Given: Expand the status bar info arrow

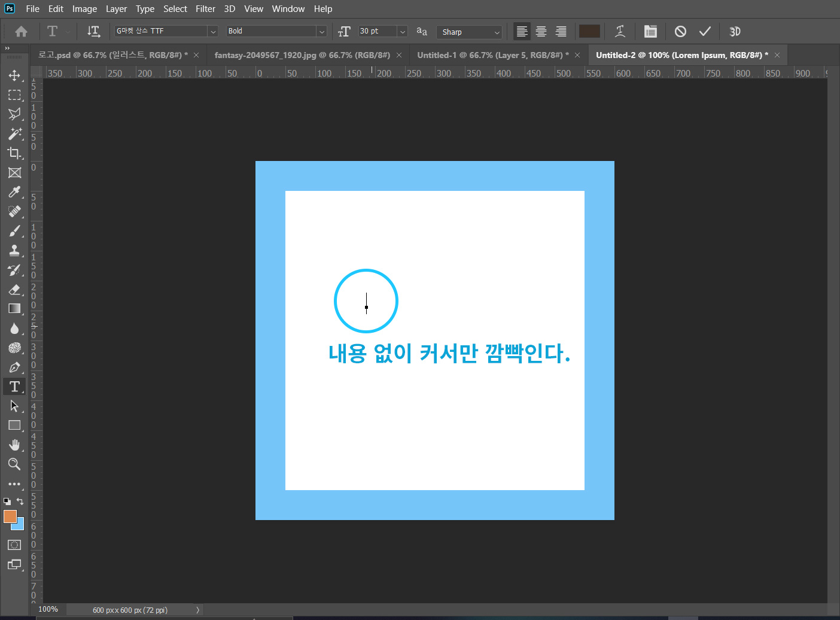Looking at the screenshot, I should (198, 610).
